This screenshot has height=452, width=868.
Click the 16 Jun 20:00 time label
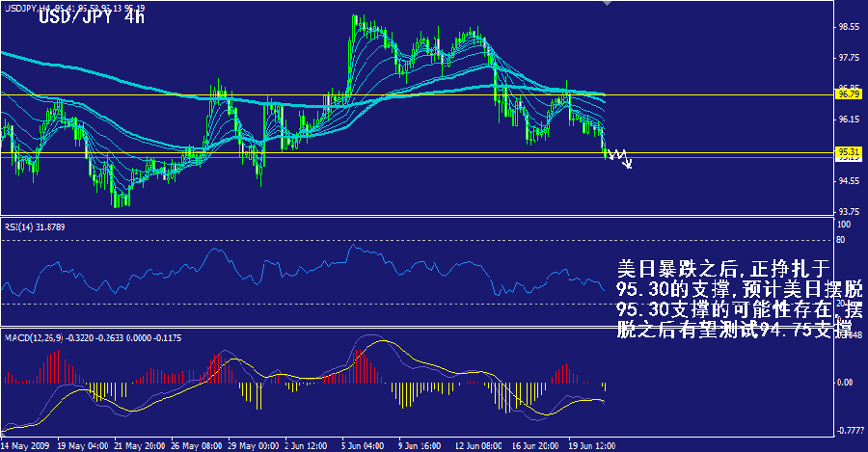(x=534, y=446)
